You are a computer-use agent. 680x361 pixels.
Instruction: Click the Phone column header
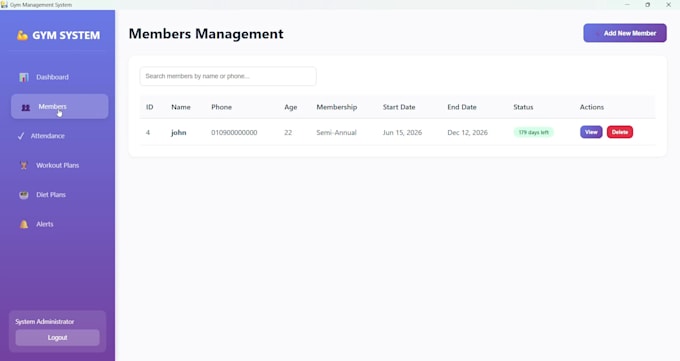pyautogui.click(x=222, y=107)
